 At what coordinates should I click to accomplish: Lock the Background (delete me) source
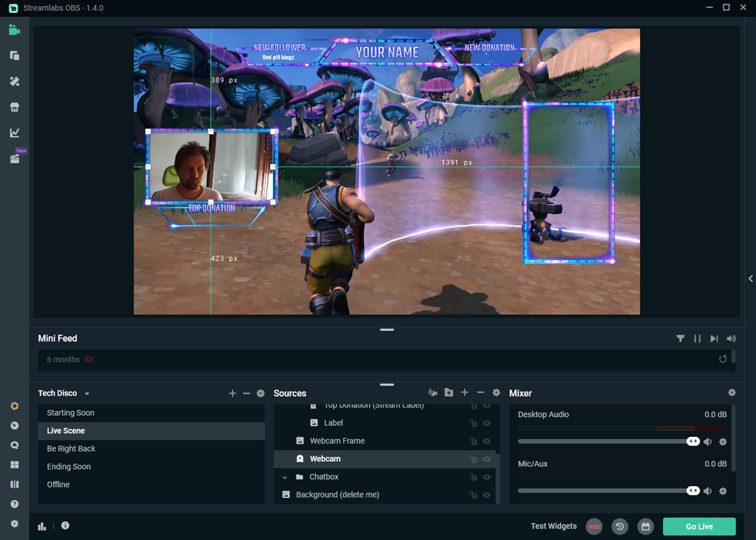tap(473, 495)
